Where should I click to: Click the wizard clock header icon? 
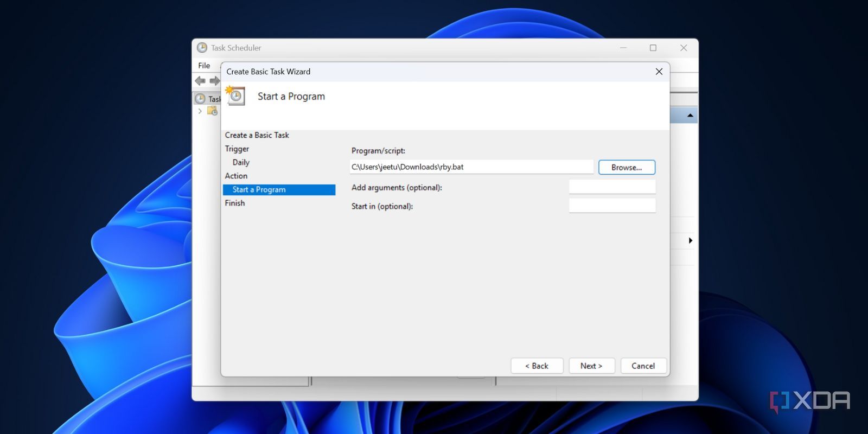point(235,95)
